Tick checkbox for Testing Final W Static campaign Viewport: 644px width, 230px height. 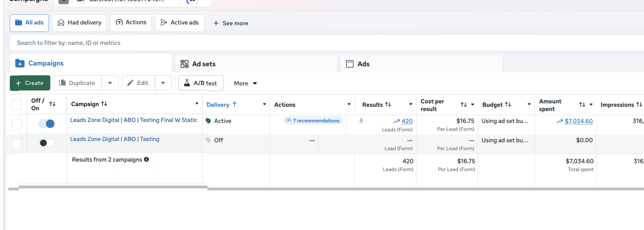pos(17,124)
